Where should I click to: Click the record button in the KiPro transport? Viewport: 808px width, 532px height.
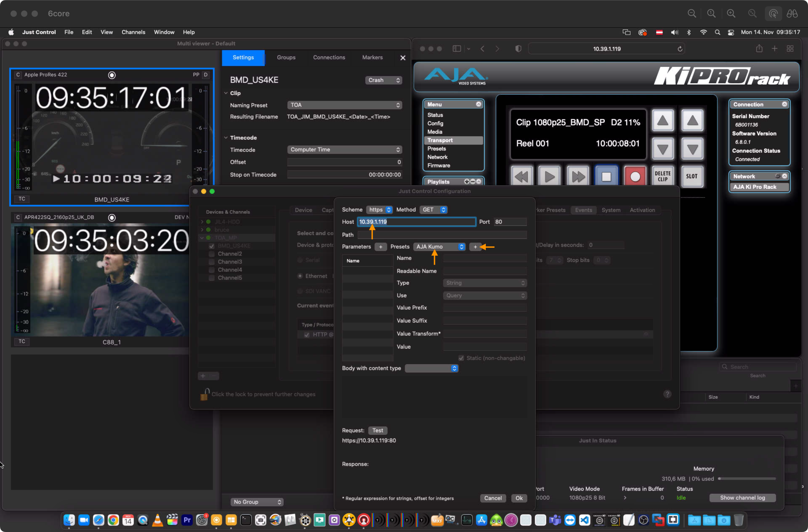point(635,176)
